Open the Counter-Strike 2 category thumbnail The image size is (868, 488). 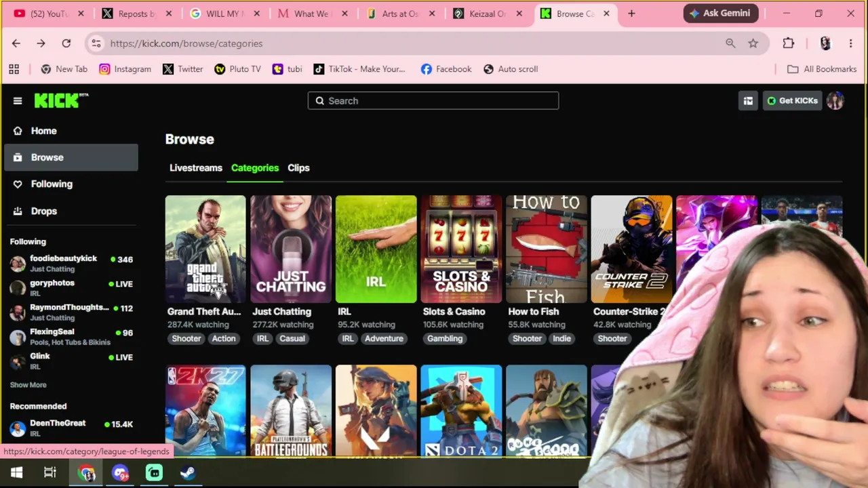(x=631, y=249)
